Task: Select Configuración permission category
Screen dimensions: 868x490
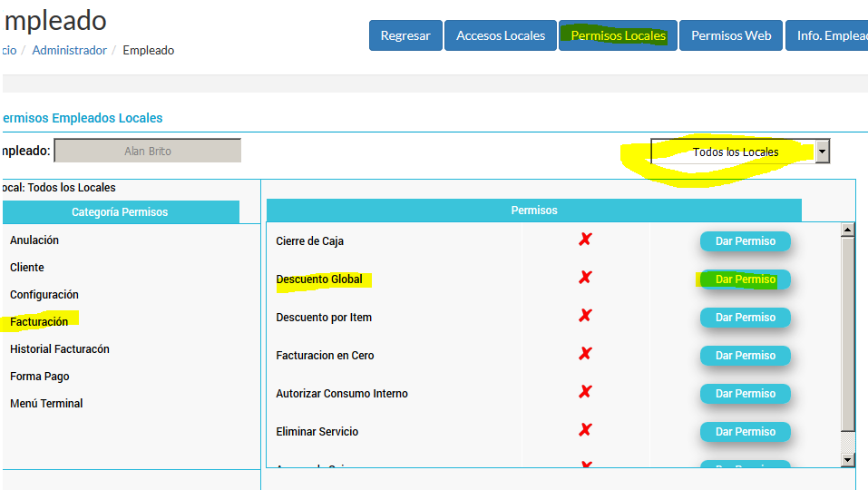Action: pyautogui.click(x=44, y=295)
